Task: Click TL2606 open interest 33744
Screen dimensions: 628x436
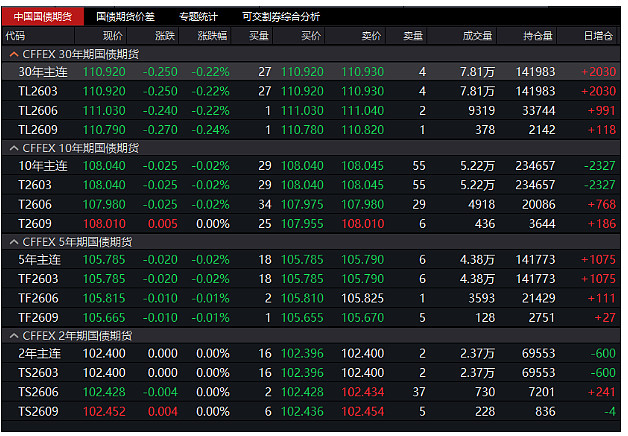Action: click(539, 111)
